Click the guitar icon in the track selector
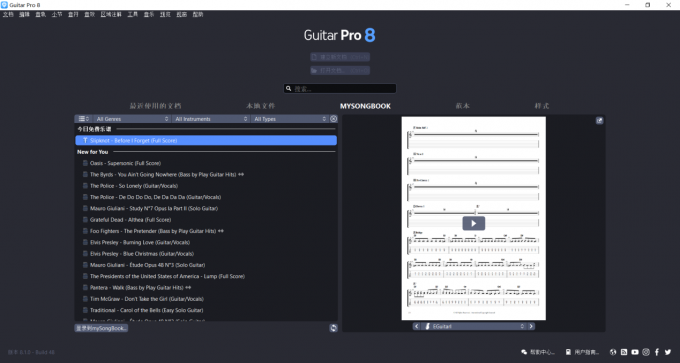Image resolution: width=680 pixels, height=363 pixels. [427, 326]
